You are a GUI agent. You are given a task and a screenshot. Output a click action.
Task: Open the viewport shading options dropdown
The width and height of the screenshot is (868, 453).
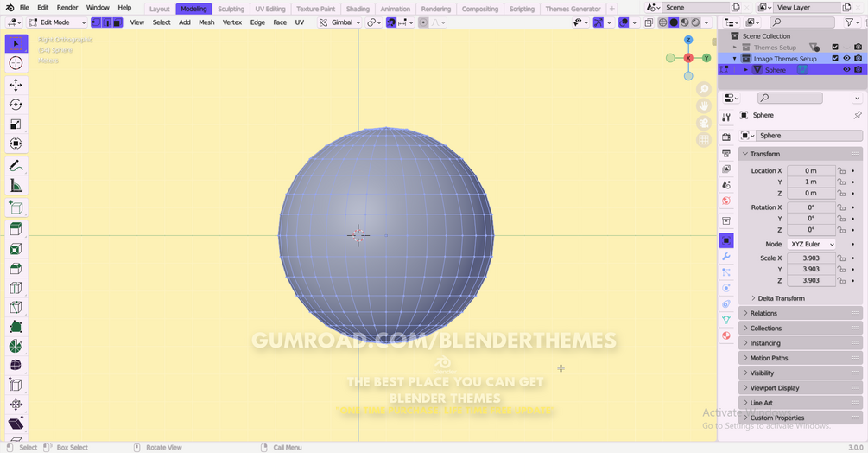click(x=706, y=22)
